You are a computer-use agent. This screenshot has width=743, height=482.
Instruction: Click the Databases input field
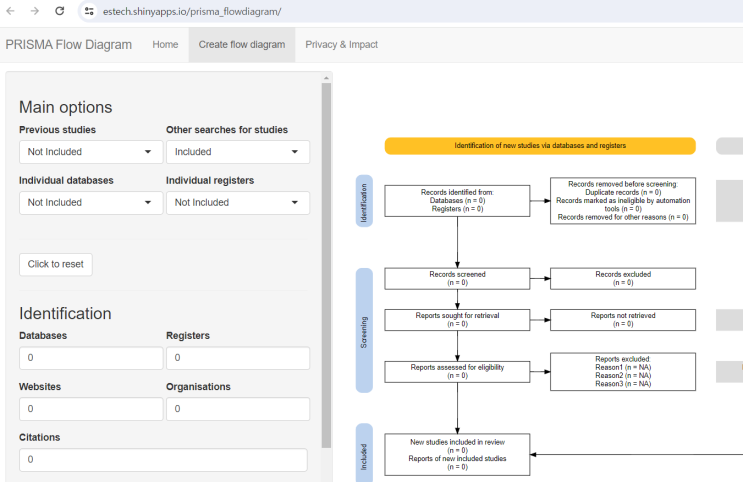pos(90,358)
